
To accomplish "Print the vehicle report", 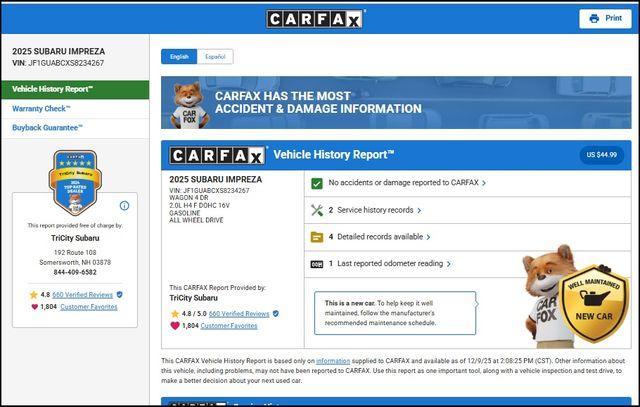I will tap(605, 18).
